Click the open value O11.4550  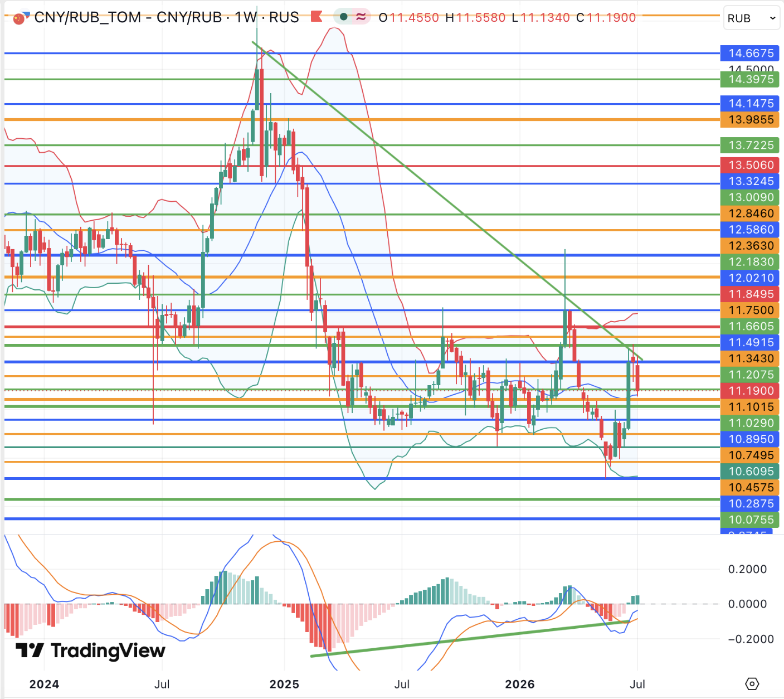409,18
